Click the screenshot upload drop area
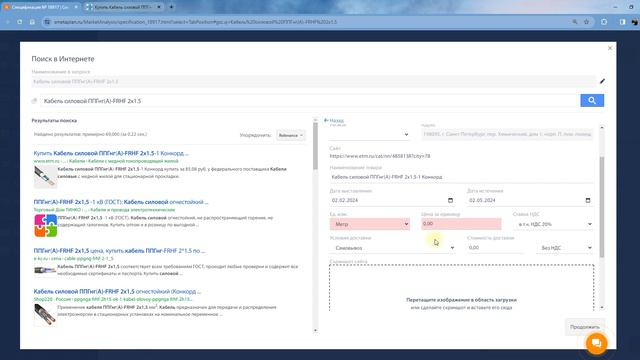This screenshot has height=360, width=640. [461, 288]
